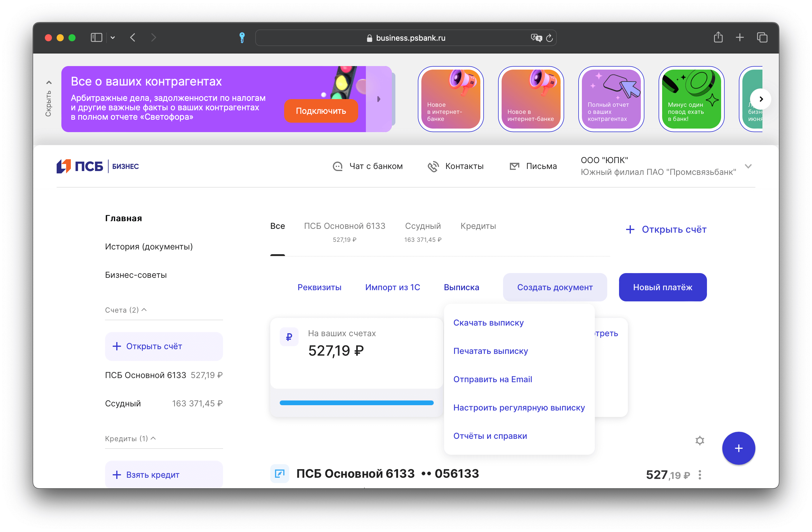The width and height of the screenshot is (812, 532).
Task: Go back with the browser back arrow
Action: (133, 37)
